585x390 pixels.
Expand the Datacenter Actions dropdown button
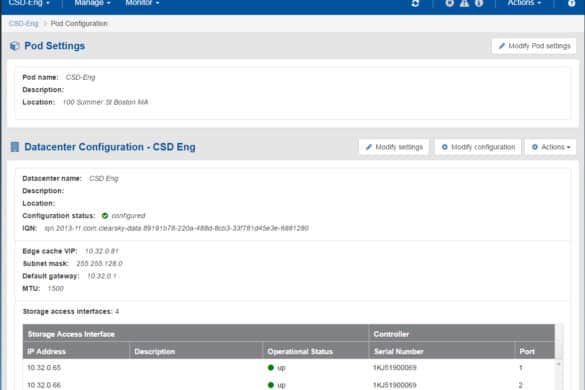[x=551, y=147]
